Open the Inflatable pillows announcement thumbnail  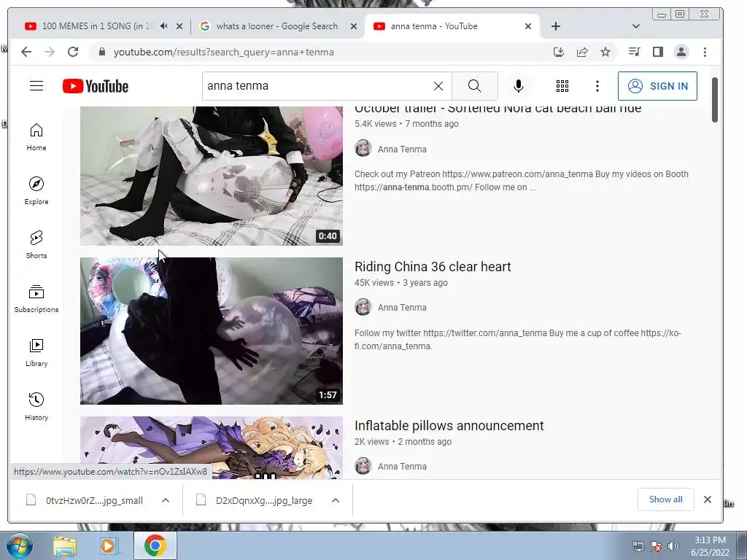pyautogui.click(x=211, y=448)
